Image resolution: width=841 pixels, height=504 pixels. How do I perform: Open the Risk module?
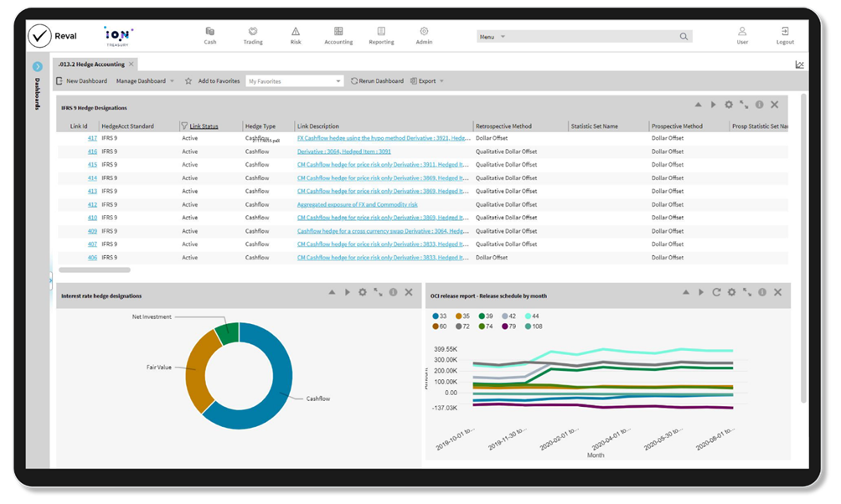point(295,33)
